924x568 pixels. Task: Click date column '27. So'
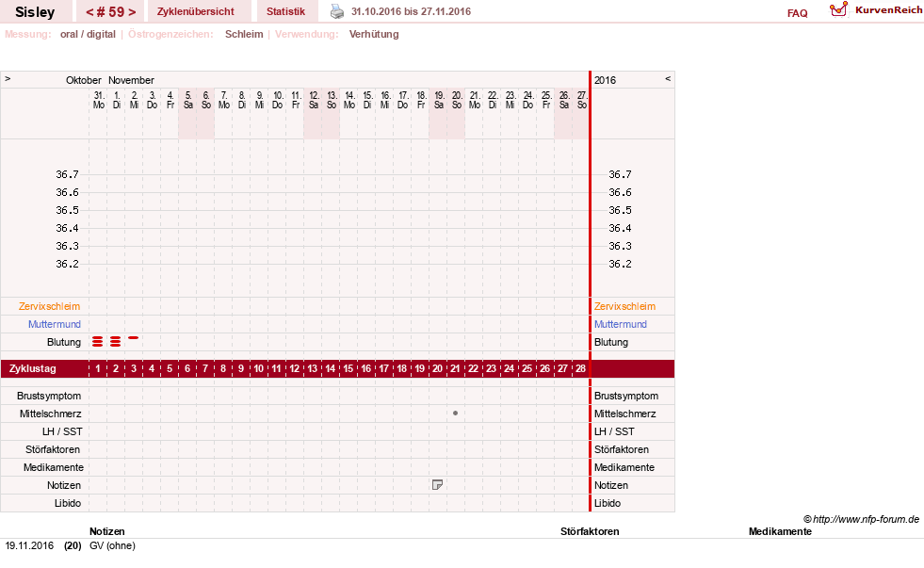[582, 100]
